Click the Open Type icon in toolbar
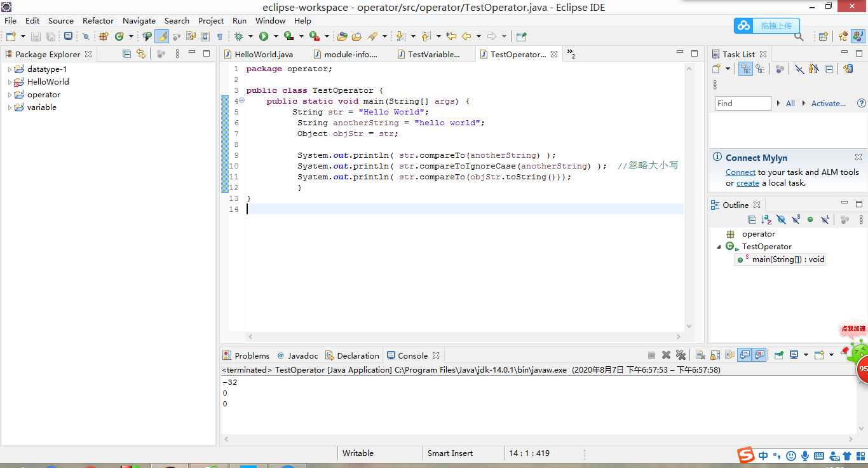The height and width of the screenshot is (468, 868). click(342, 36)
